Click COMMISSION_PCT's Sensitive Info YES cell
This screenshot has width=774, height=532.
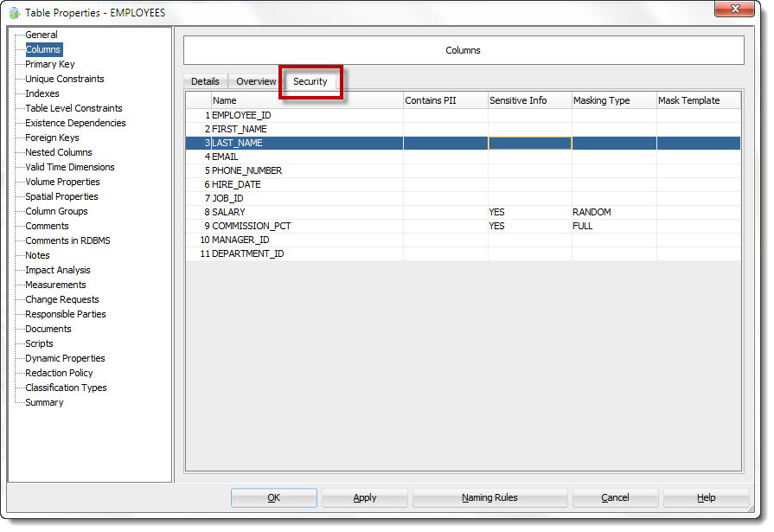[530, 227]
